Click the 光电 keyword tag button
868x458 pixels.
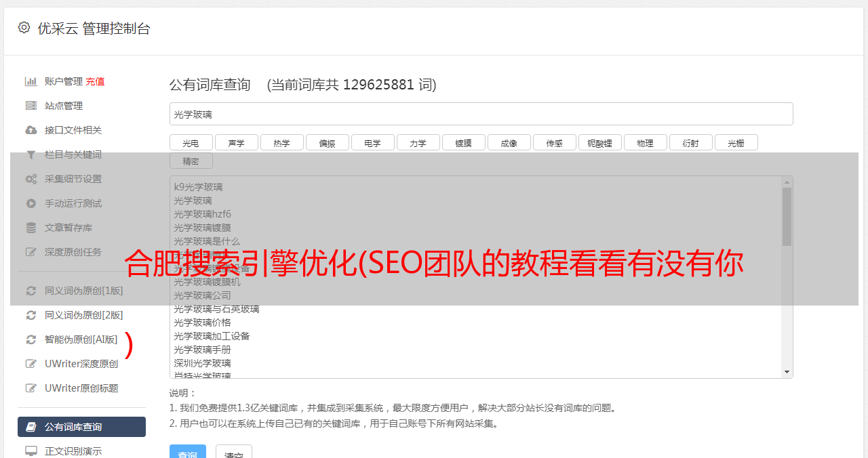coord(191,143)
